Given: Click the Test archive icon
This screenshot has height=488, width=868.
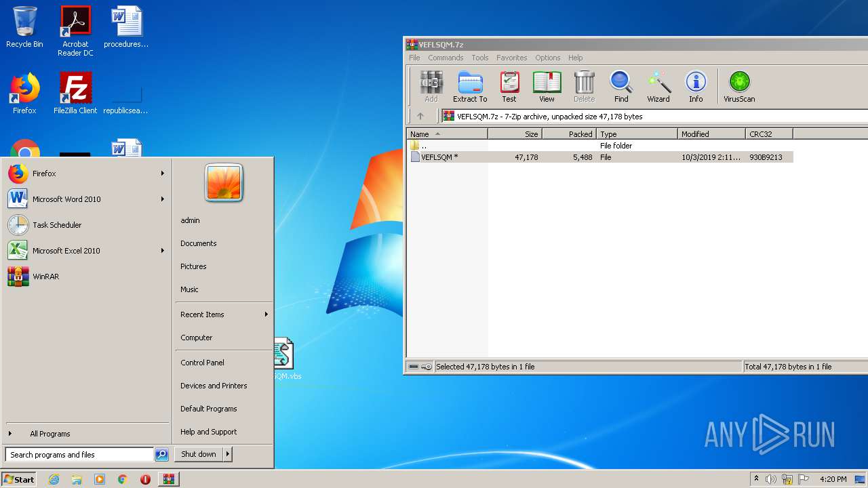Looking at the screenshot, I should point(509,87).
